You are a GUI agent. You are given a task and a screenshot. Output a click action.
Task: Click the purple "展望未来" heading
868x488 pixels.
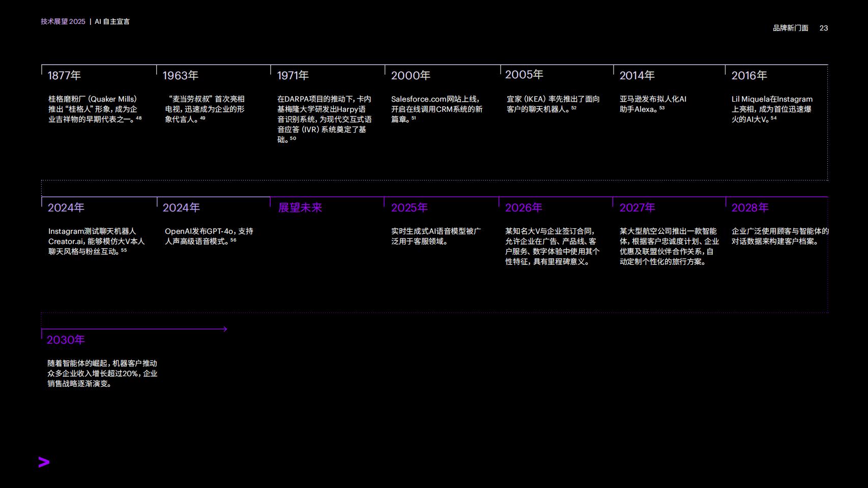[x=300, y=207]
